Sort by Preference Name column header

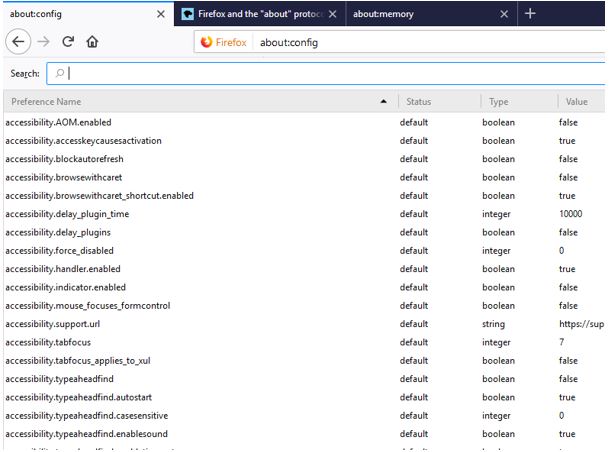pos(190,102)
